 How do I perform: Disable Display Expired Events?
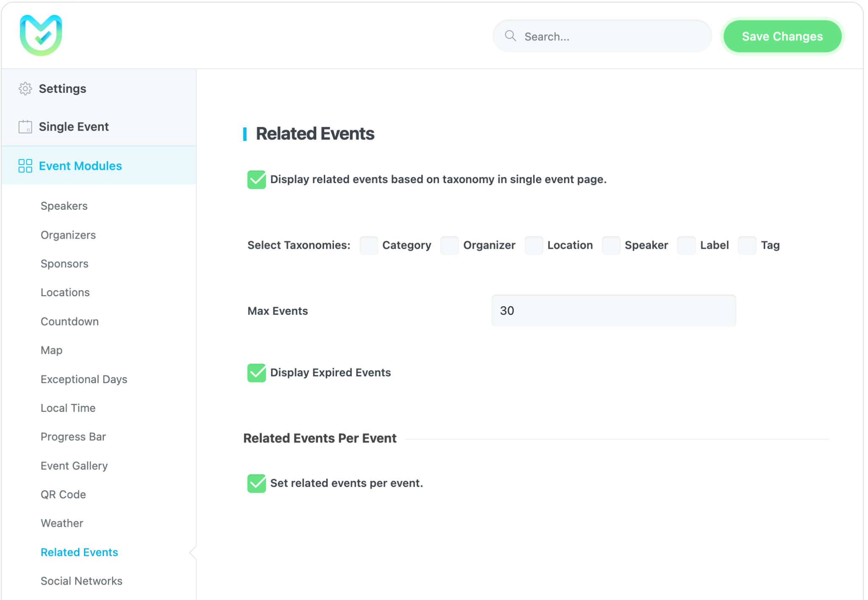click(x=256, y=372)
